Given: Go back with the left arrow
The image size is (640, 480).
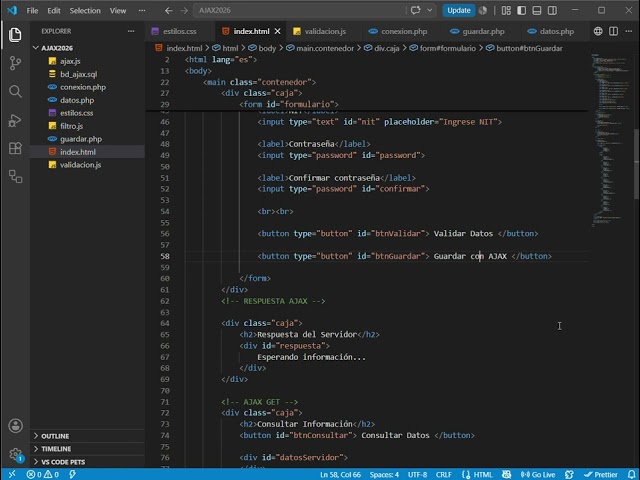Looking at the screenshot, I should tap(169, 11).
